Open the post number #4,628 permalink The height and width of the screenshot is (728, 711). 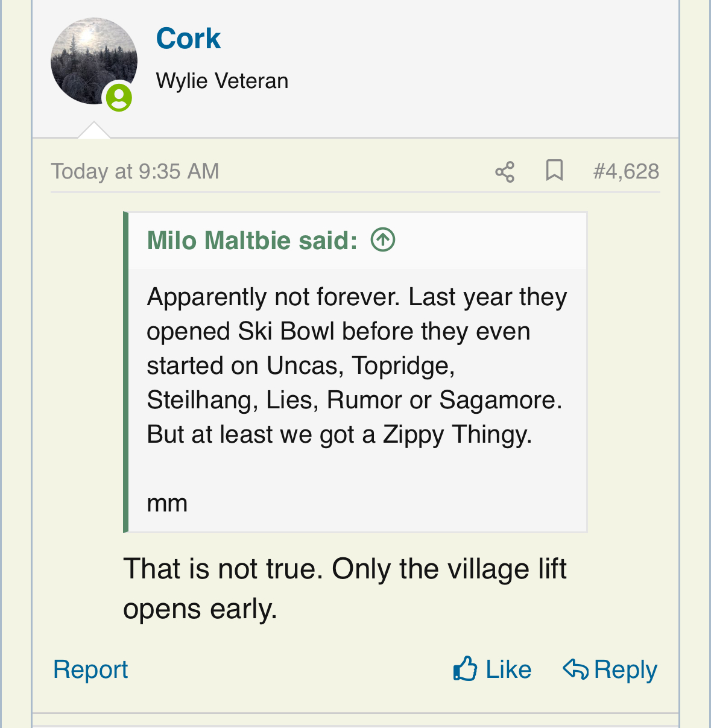click(626, 171)
